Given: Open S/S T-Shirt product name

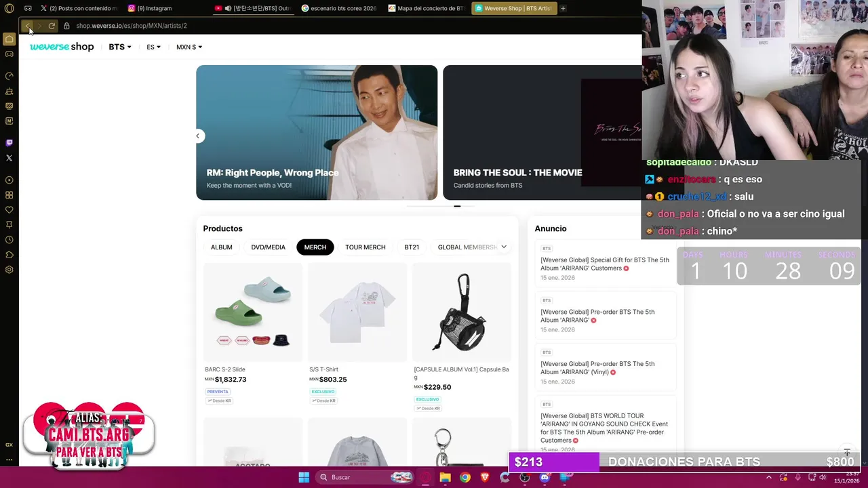Looking at the screenshot, I should 323,369.
